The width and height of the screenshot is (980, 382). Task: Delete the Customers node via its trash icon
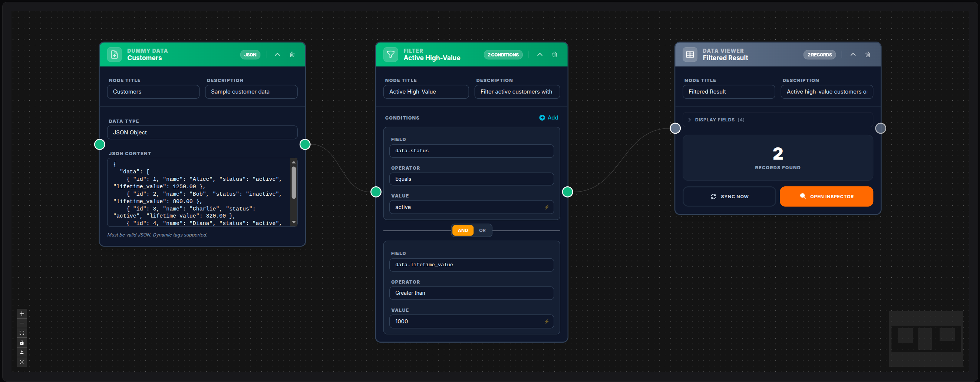[x=292, y=55]
